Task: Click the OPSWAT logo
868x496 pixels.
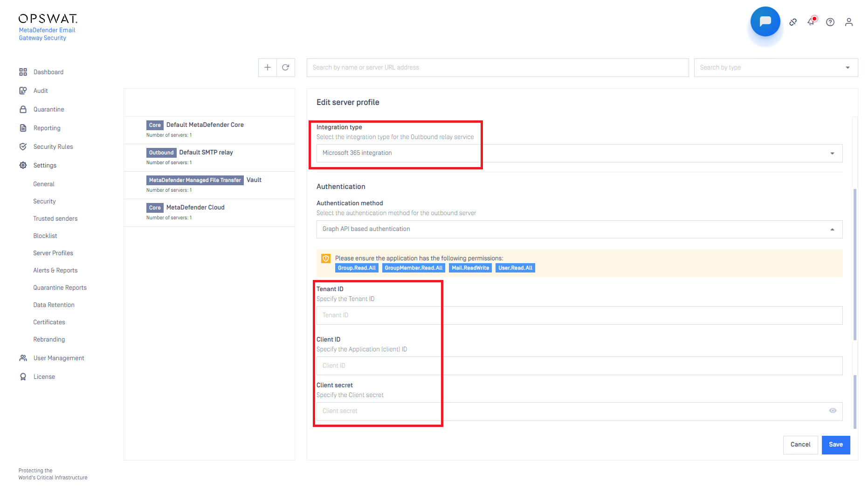Action: (x=48, y=19)
